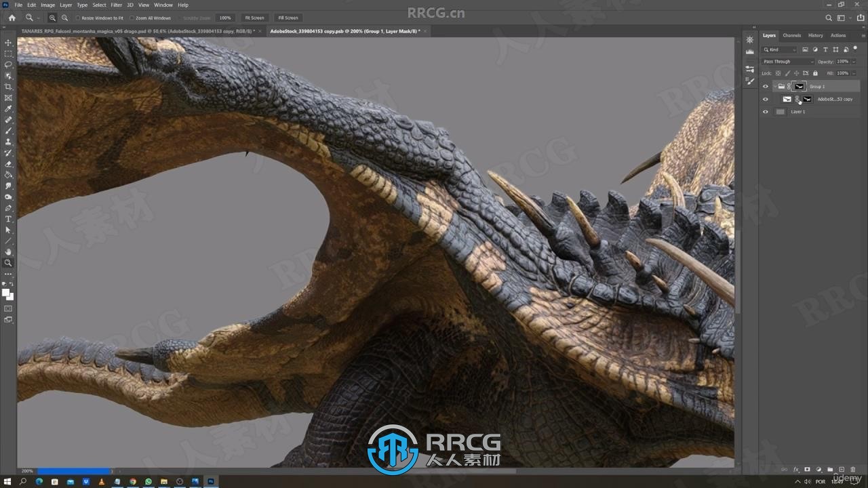Select the Rectangular Marquee tool

(x=8, y=54)
